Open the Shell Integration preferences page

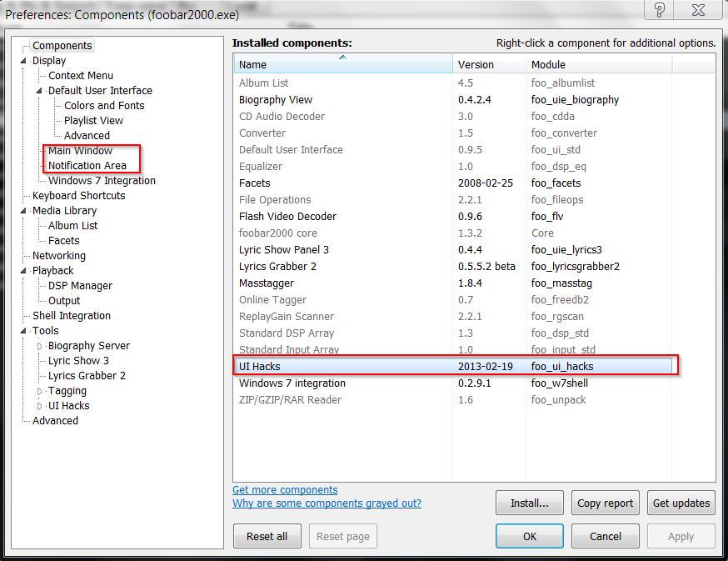72,316
